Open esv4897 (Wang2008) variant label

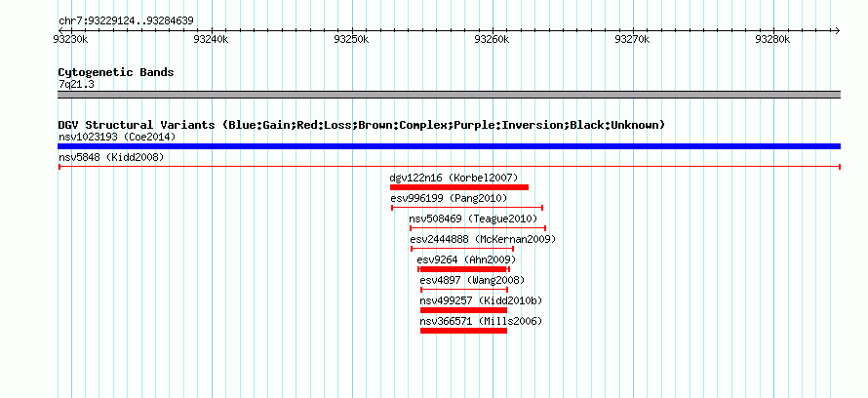pos(472,280)
